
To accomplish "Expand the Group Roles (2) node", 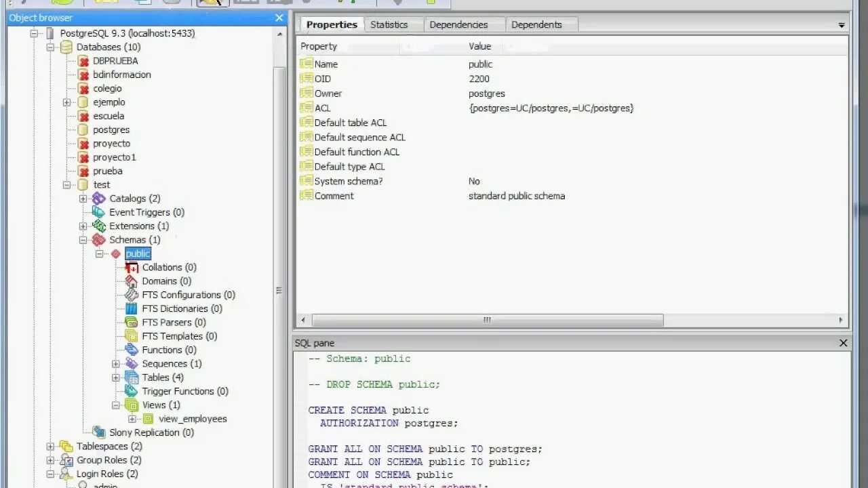I will click(50, 460).
